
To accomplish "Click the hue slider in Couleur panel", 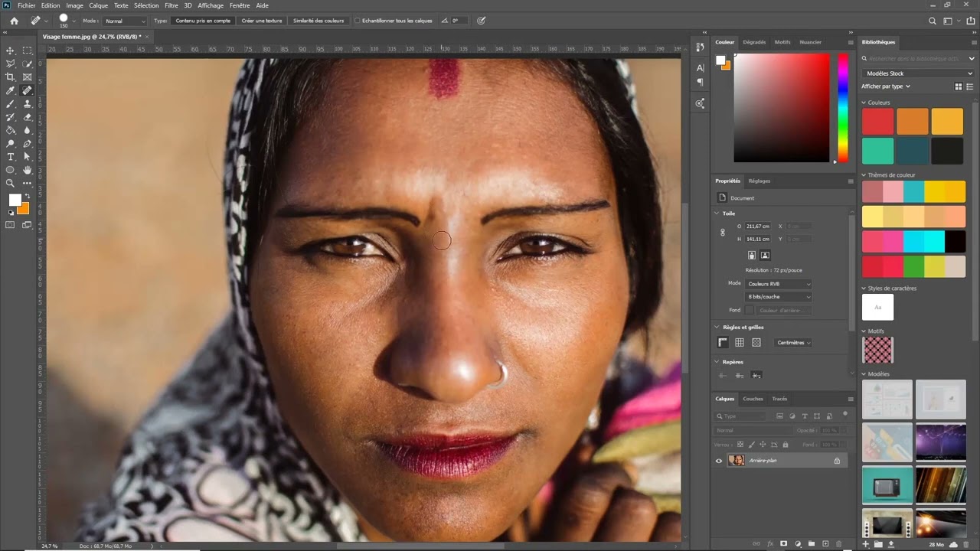I will 842,108.
